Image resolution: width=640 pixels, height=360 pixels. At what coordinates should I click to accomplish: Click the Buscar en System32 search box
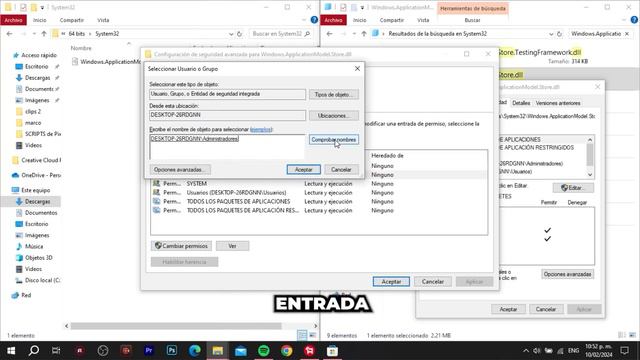[x=280, y=34]
